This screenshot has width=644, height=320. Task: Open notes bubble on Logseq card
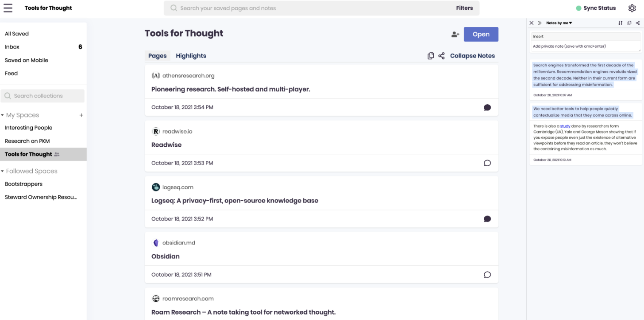pyautogui.click(x=487, y=219)
